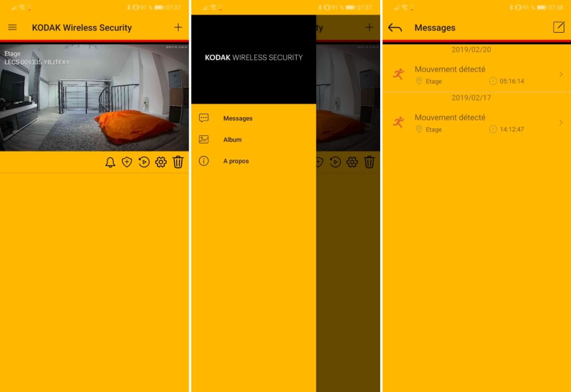Expand the 14:12:47 alert with its chevron
The width and height of the screenshot is (571, 392).
561,122
